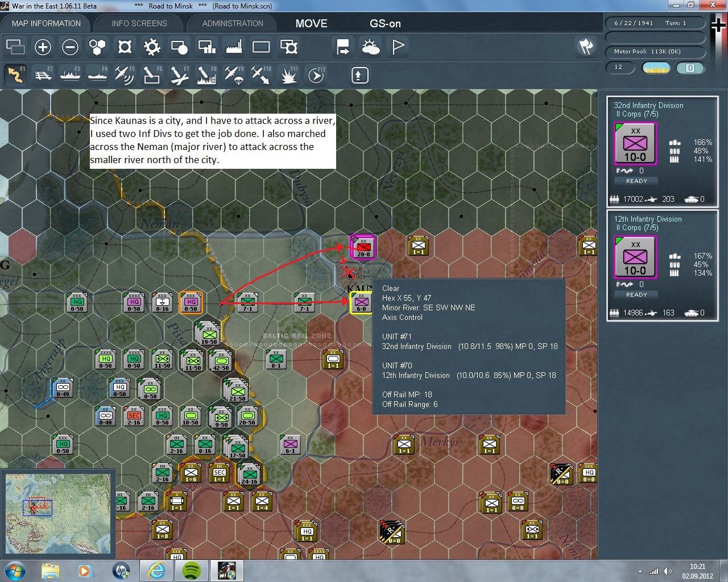
Task: Click the War in the East taskbar icon
Action: (x=226, y=571)
